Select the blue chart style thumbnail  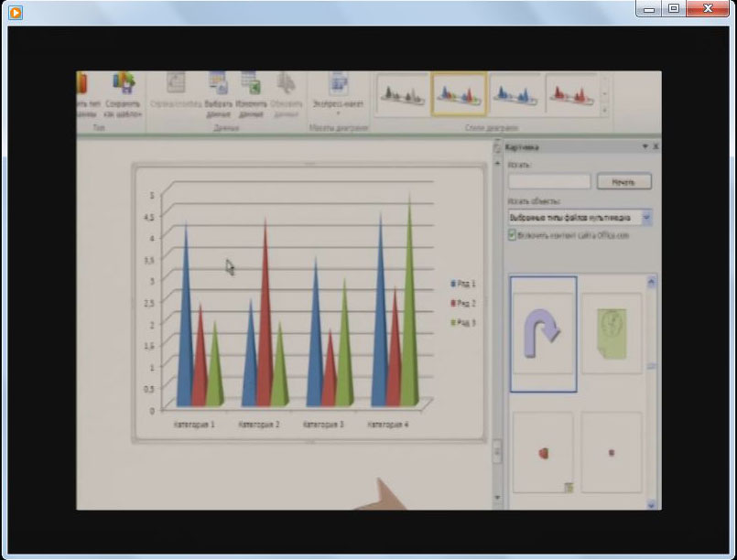click(x=515, y=93)
